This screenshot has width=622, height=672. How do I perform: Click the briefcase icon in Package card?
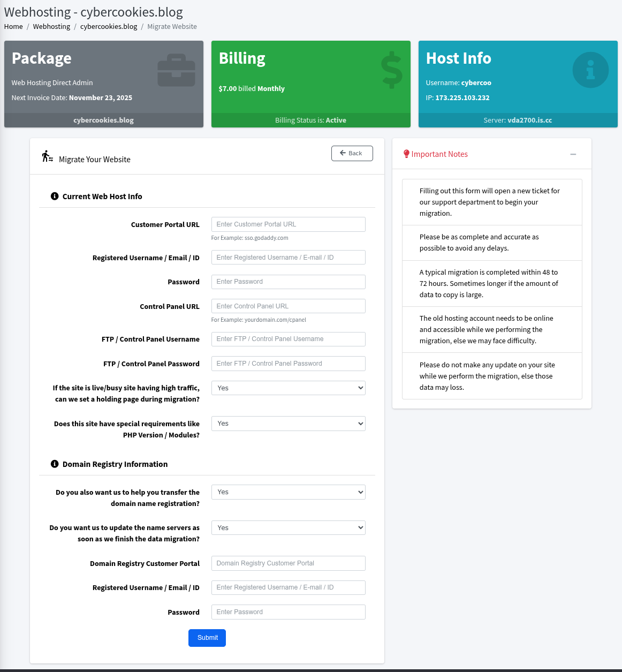(x=176, y=70)
